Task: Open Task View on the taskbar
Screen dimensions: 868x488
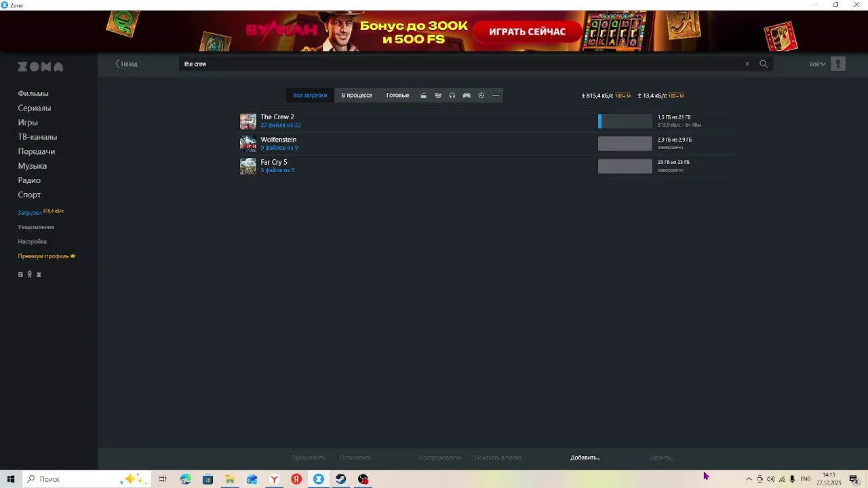Action: pos(163,479)
